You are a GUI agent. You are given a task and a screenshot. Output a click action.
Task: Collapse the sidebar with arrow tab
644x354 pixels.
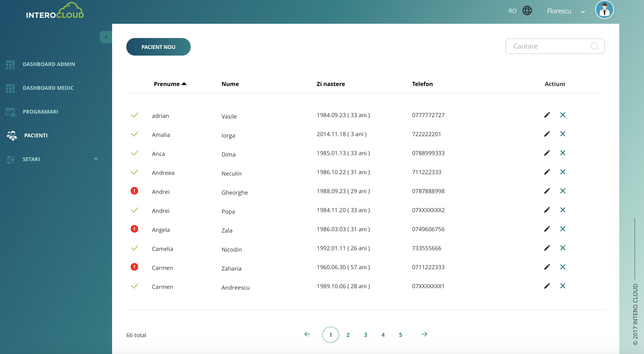(x=106, y=37)
